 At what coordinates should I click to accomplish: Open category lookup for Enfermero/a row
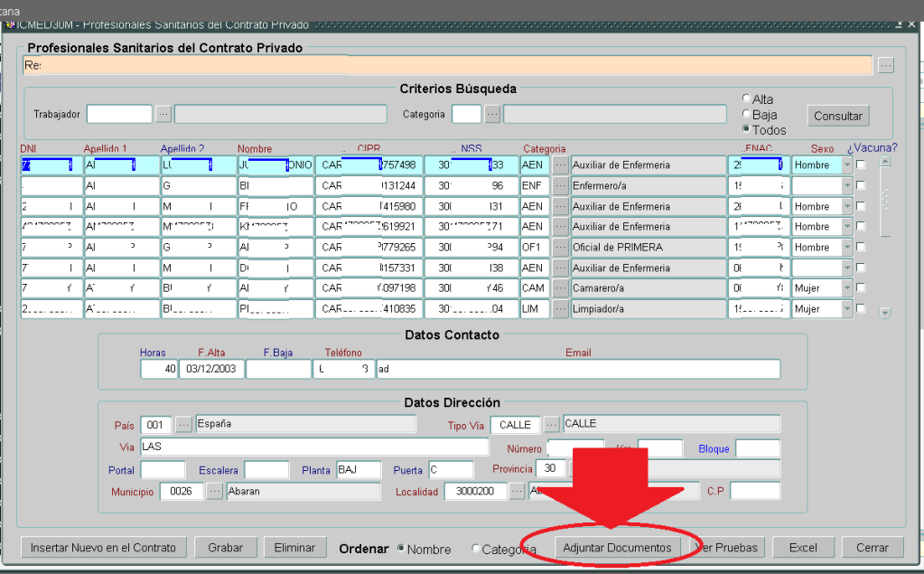click(560, 185)
